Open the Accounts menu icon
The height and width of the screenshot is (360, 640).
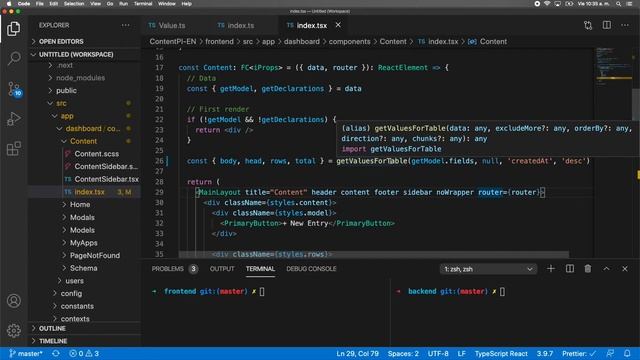(13, 301)
